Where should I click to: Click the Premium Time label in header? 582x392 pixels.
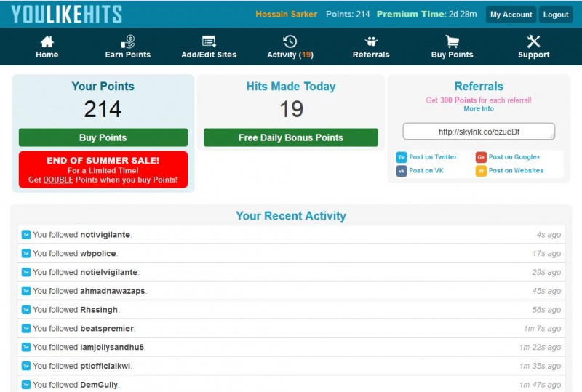click(x=411, y=15)
